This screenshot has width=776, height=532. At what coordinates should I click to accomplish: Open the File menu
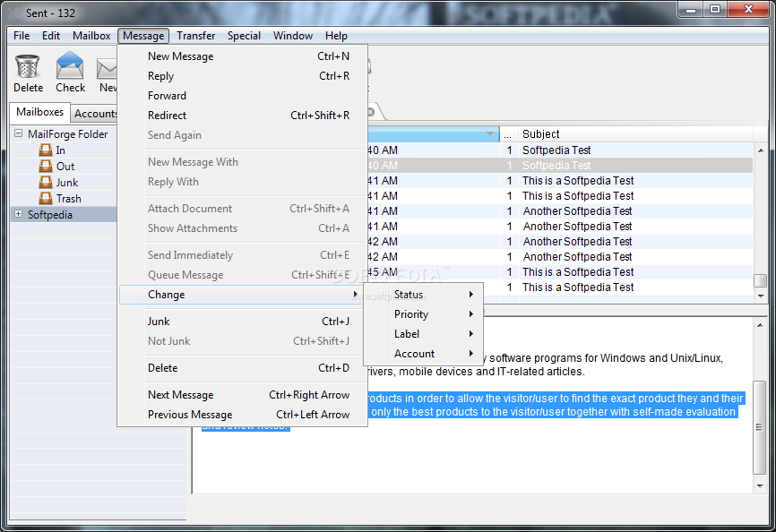[x=22, y=36]
